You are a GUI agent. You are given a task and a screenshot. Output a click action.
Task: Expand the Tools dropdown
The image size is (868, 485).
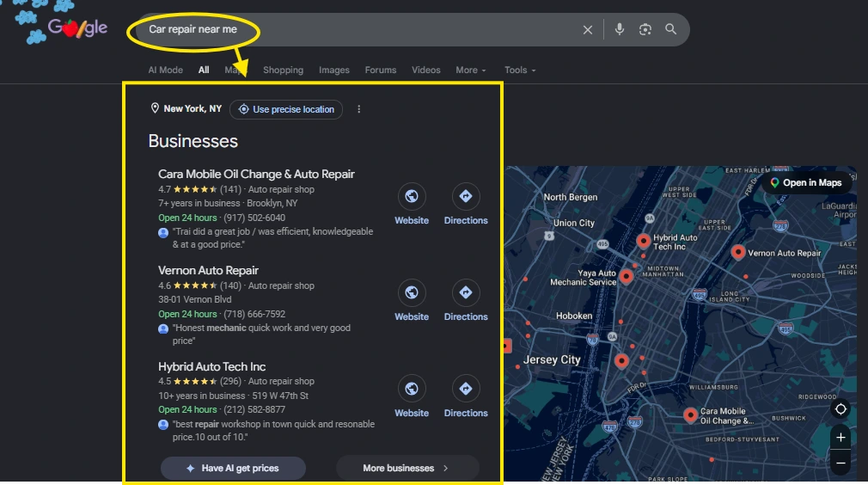coord(520,70)
